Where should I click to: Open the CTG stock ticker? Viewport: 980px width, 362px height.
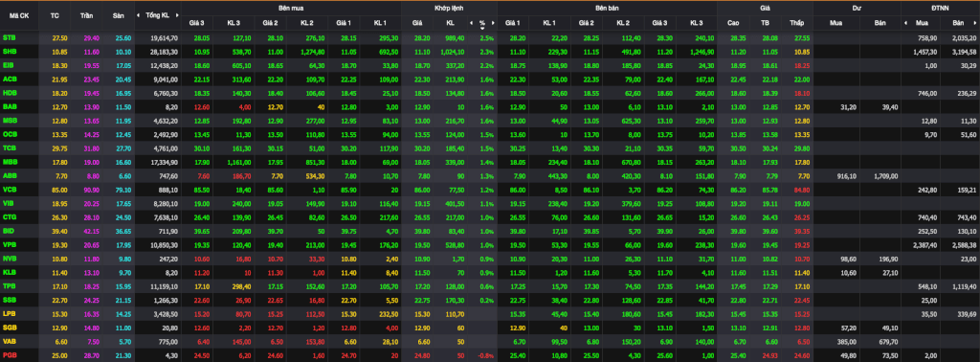[x=10, y=216]
